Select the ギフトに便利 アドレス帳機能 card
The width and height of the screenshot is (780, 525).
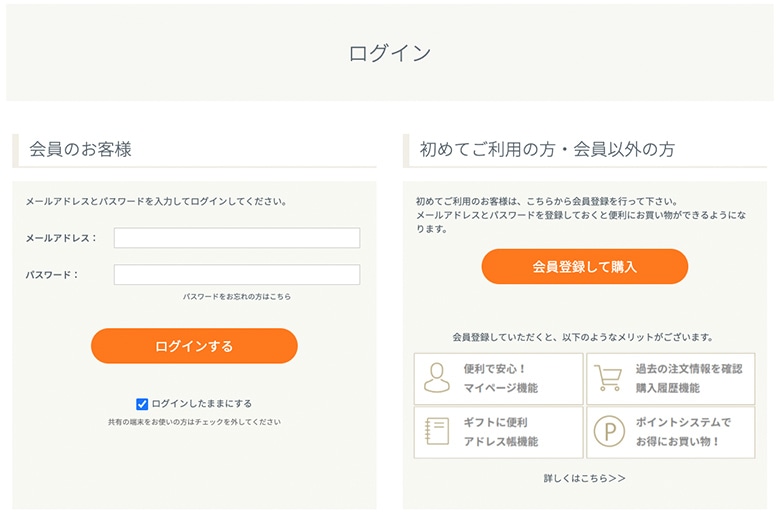tap(498, 432)
